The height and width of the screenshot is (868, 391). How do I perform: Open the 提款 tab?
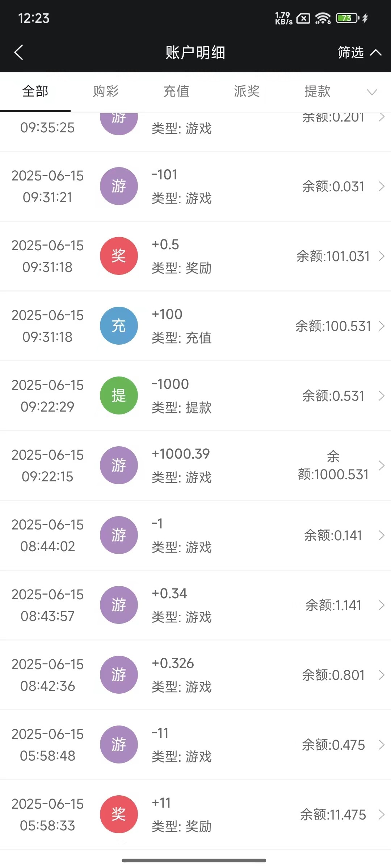(x=318, y=92)
